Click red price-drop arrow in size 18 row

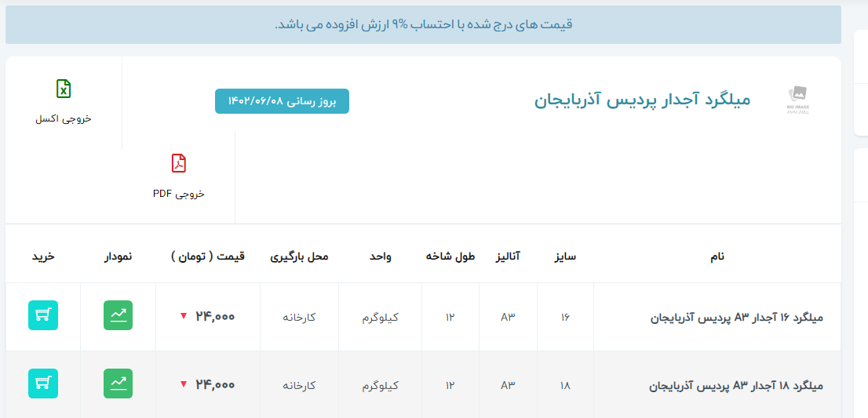pos(184,384)
